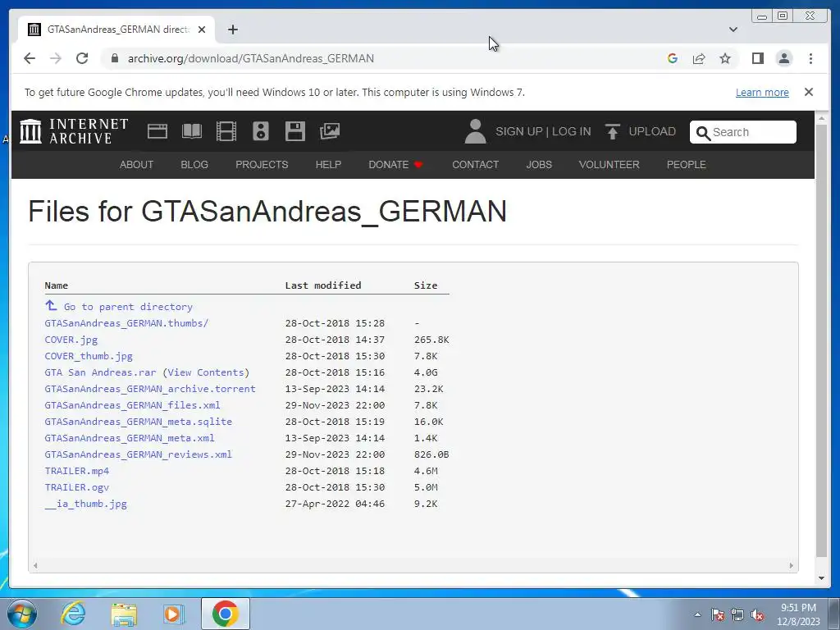Open __ia_thumb.jpg
The height and width of the screenshot is (630, 840).
(85, 504)
